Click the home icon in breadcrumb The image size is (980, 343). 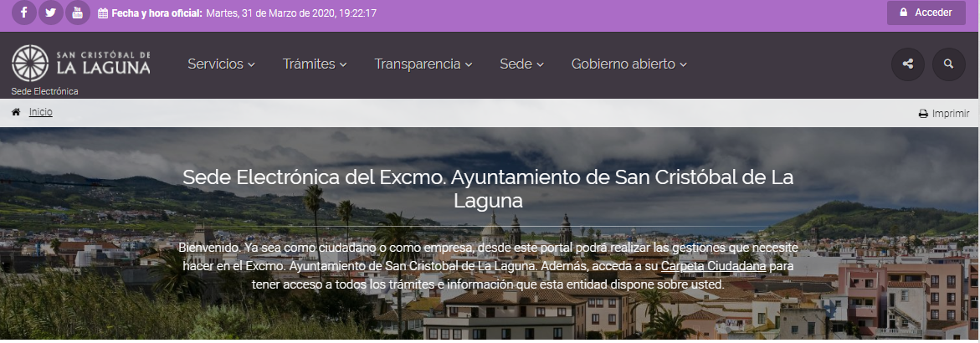point(16,112)
